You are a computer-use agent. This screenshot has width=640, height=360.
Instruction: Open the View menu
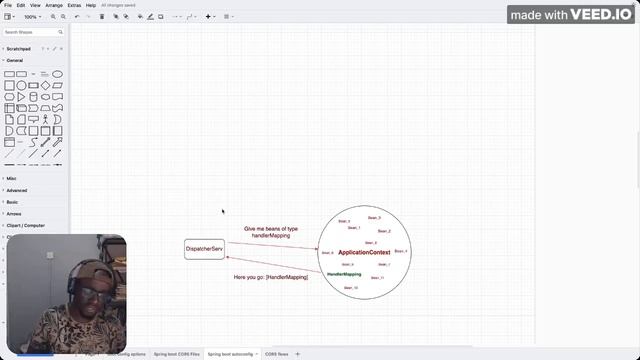[x=36, y=5]
